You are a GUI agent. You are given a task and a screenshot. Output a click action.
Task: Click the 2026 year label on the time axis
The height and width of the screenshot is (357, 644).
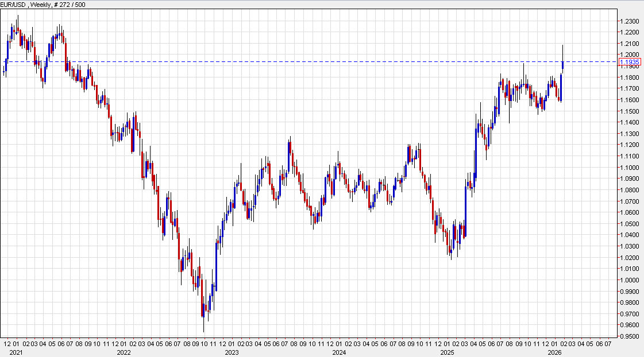555,352
